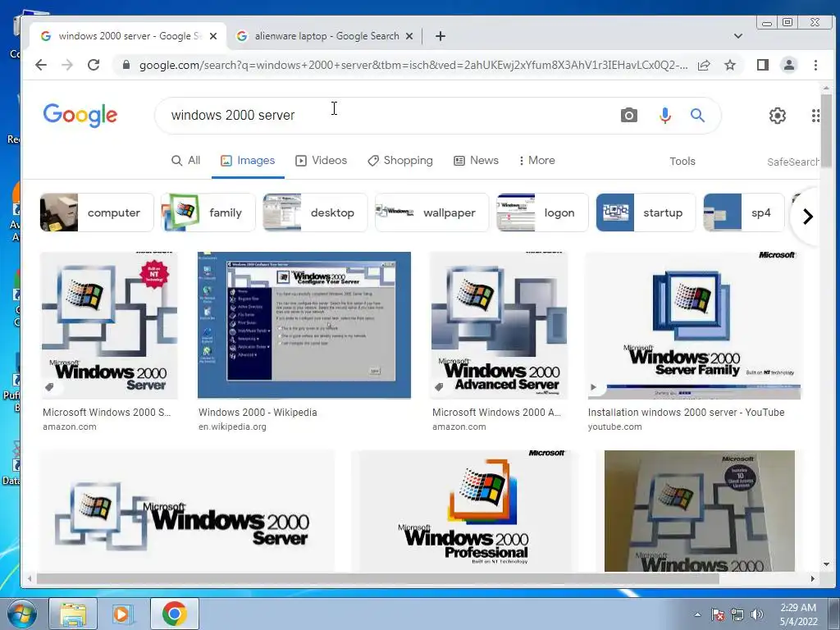The image size is (840, 630).
Task: Filter images by computer chip
Action: point(97,212)
